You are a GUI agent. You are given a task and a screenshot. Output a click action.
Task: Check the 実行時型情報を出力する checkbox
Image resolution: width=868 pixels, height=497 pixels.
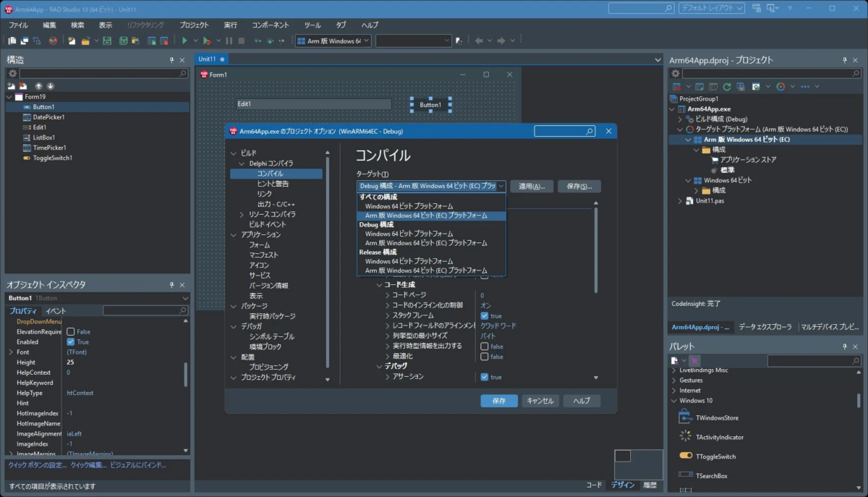coord(484,347)
